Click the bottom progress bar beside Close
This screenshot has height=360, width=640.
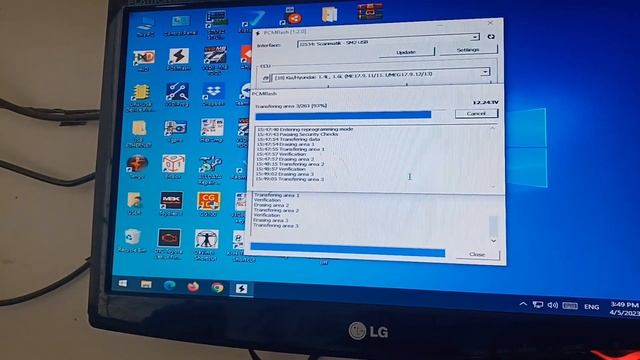pyautogui.click(x=347, y=249)
